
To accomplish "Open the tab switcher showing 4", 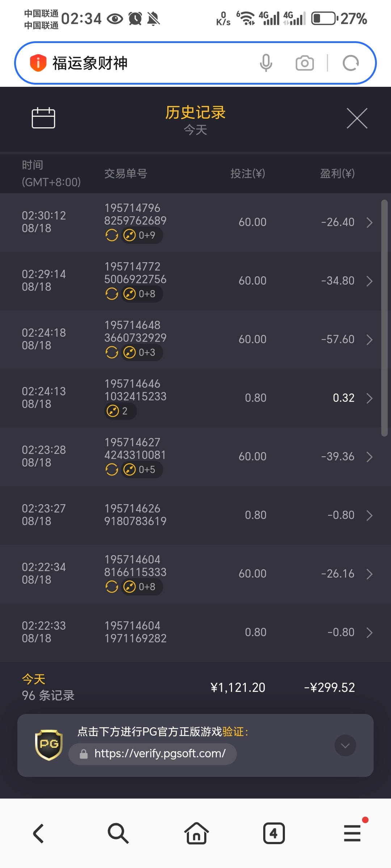I will click(x=274, y=833).
